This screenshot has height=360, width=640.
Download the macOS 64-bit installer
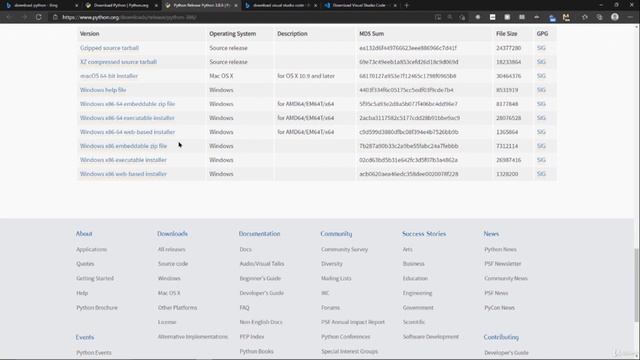[x=109, y=76]
